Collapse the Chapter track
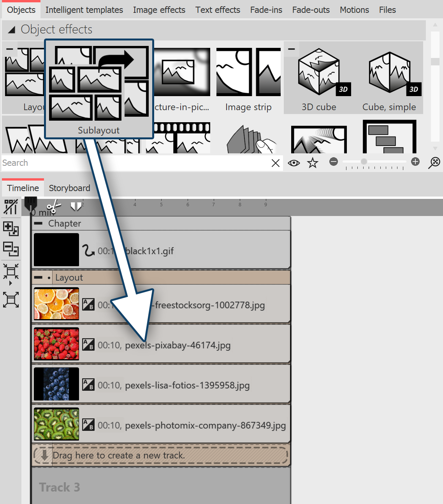443x504 pixels. tap(37, 223)
